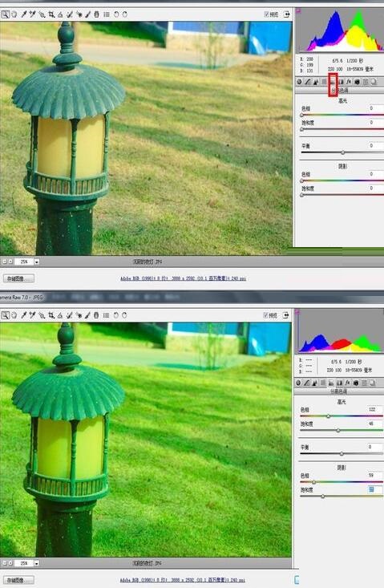Pick White Balance tool in upper window

click(x=24, y=14)
